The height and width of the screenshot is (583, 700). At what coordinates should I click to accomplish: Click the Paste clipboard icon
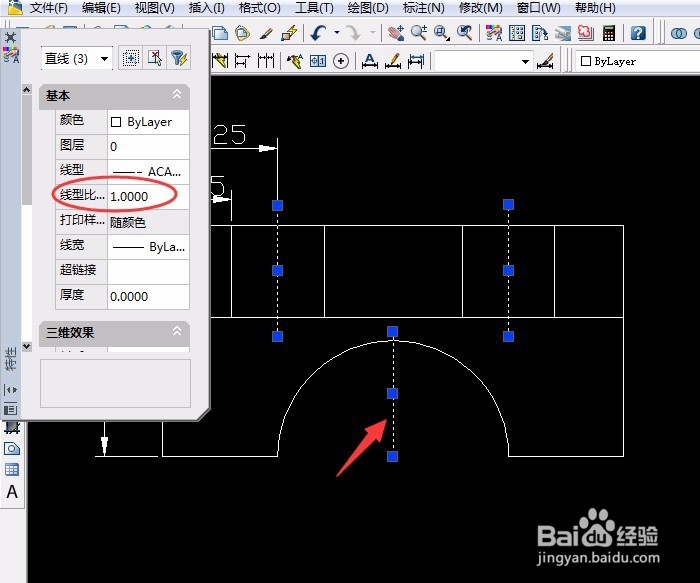[x=242, y=33]
